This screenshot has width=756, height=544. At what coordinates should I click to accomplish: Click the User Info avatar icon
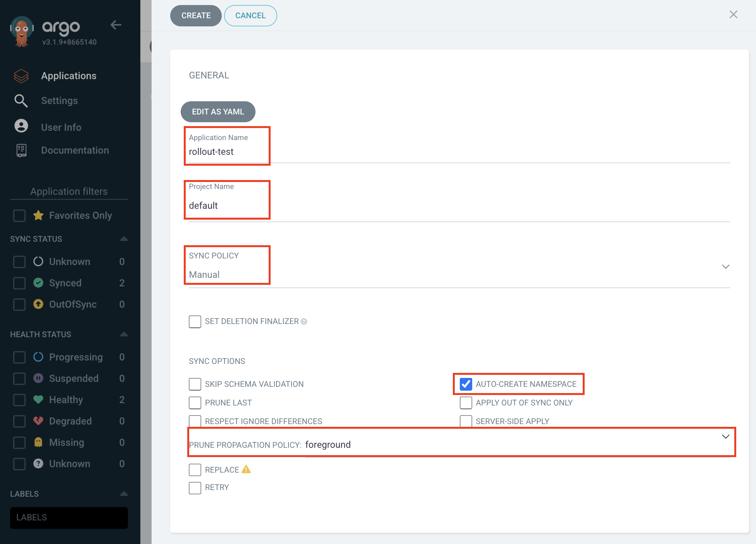pyautogui.click(x=21, y=126)
